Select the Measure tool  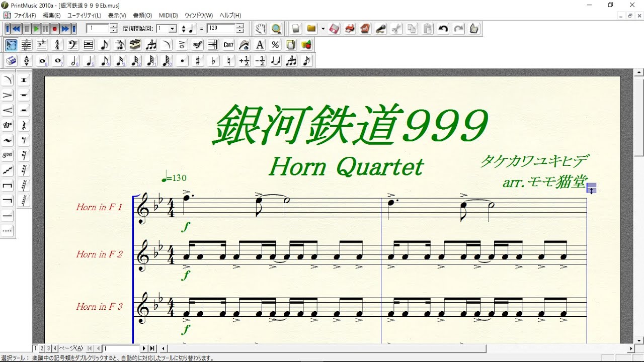coord(89,45)
